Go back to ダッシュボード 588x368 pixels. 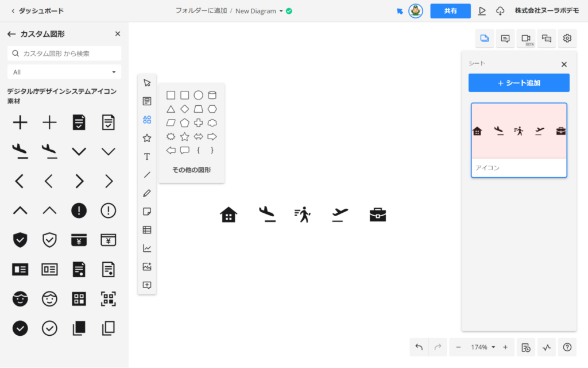pyautogui.click(x=37, y=11)
